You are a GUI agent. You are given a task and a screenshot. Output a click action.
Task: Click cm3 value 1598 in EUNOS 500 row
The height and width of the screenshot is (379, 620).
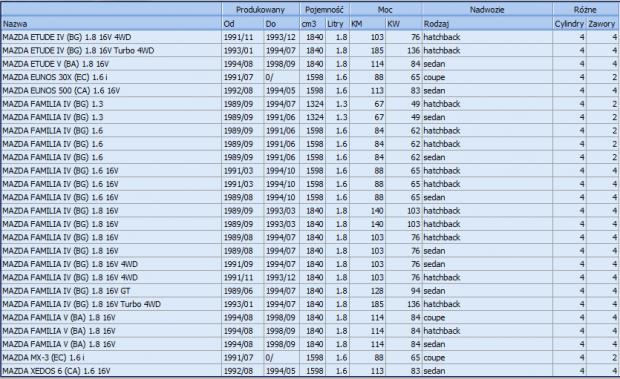[315, 91]
